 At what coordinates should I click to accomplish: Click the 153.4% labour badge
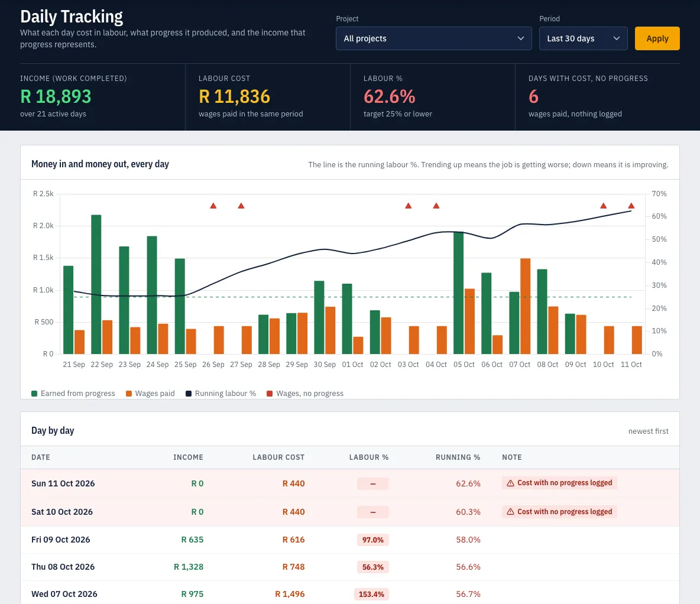pyautogui.click(x=371, y=595)
